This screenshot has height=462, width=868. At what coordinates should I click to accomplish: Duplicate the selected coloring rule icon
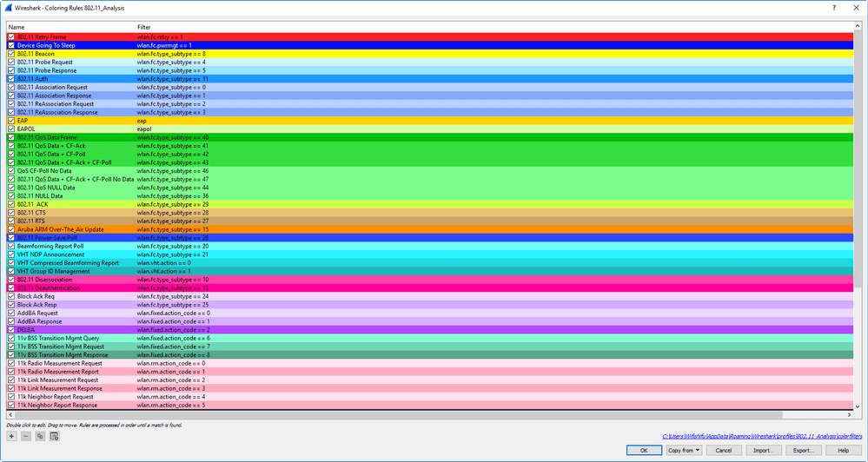point(40,436)
